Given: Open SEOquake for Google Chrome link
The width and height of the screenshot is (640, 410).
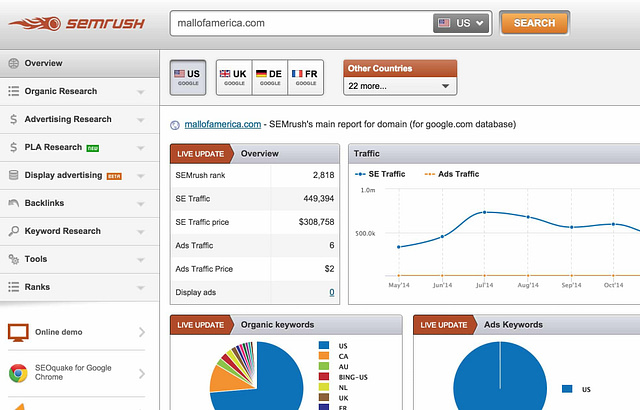Looking at the screenshot, I should 73,372.
